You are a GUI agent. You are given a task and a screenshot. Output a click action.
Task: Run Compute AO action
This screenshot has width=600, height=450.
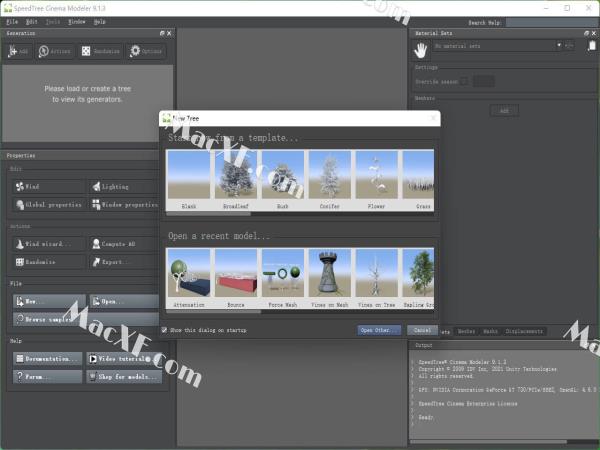coord(124,244)
